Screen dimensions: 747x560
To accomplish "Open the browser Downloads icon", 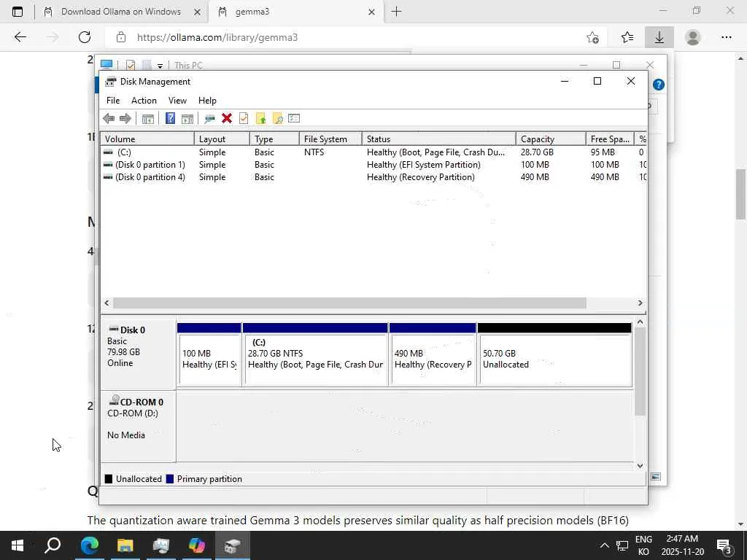I will click(x=659, y=37).
